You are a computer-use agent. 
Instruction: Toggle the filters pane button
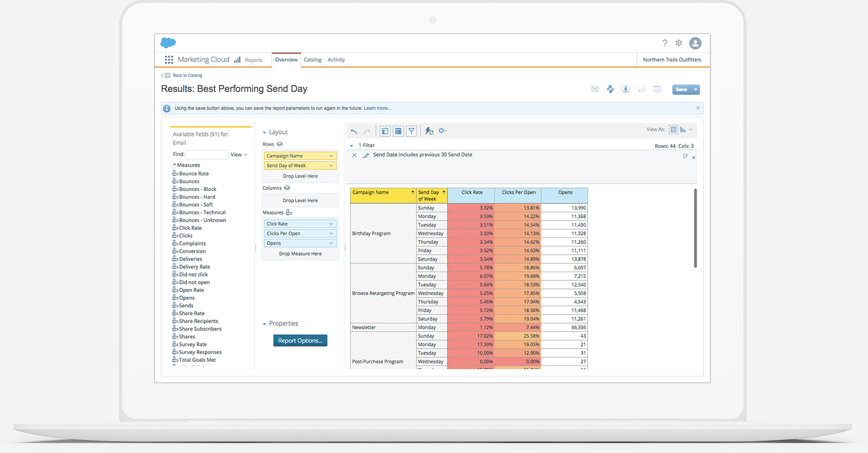pyautogui.click(x=411, y=131)
